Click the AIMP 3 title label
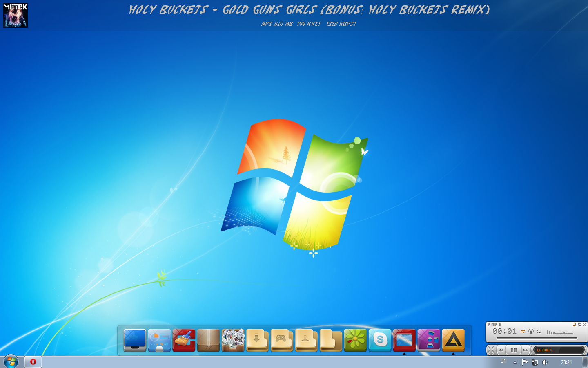The width and height of the screenshot is (588, 368). 494,325
